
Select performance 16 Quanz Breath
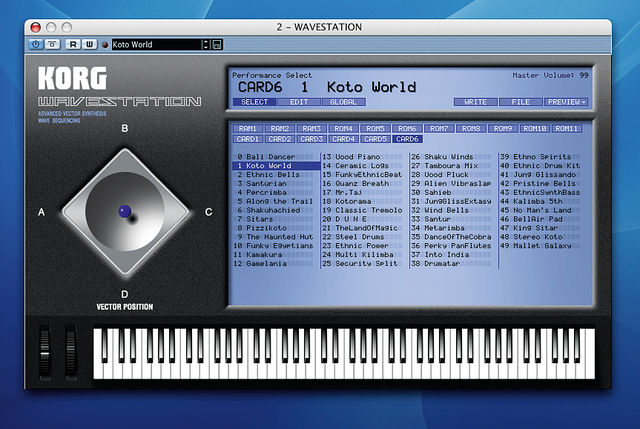[365, 184]
